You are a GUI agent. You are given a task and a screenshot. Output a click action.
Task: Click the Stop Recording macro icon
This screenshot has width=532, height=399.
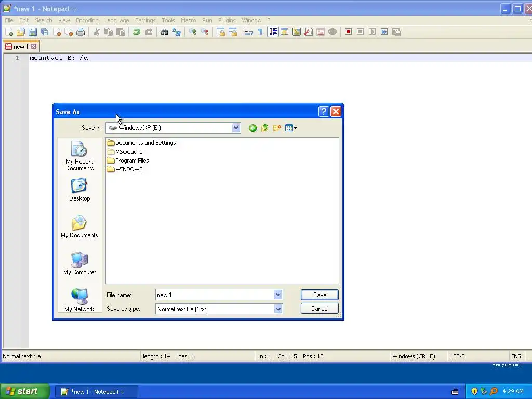click(361, 32)
